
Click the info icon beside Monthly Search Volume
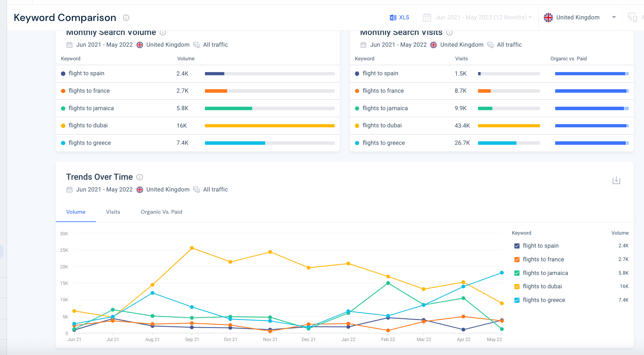pos(163,33)
